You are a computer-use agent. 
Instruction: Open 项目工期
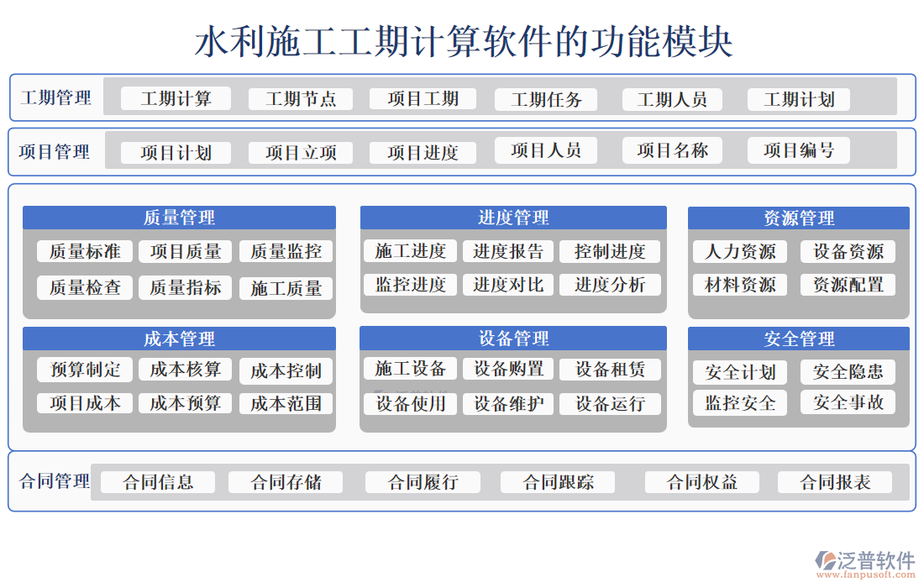click(x=423, y=98)
